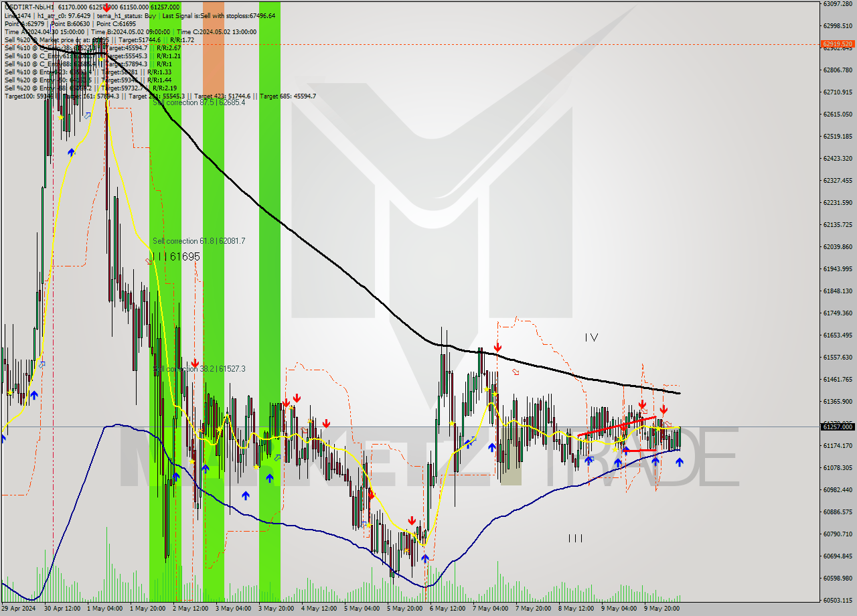Click the 'R/R:2.19' value
This screenshot has height=616, width=857.
(x=165, y=88)
